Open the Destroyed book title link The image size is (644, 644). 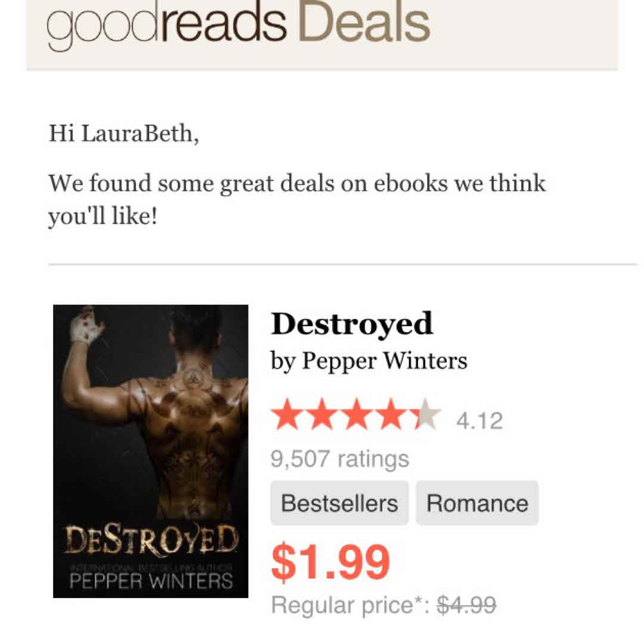(352, 324)
